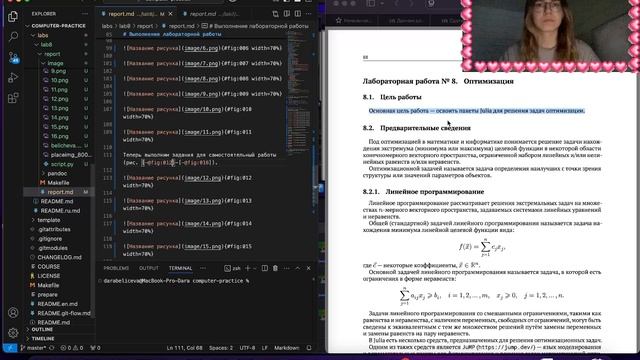The image size is (640, 360).
Task: Open README.ru.md in the explorer
Action: coord(60,211)
